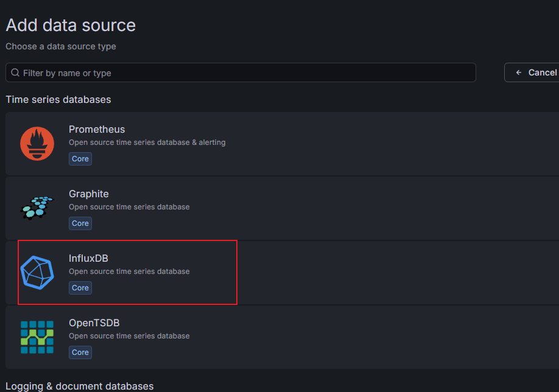The width and height of the screenshot is (559, 392).
Task: Click the InfluxDB blue polyhedron icon
Action: coord(37,273)
